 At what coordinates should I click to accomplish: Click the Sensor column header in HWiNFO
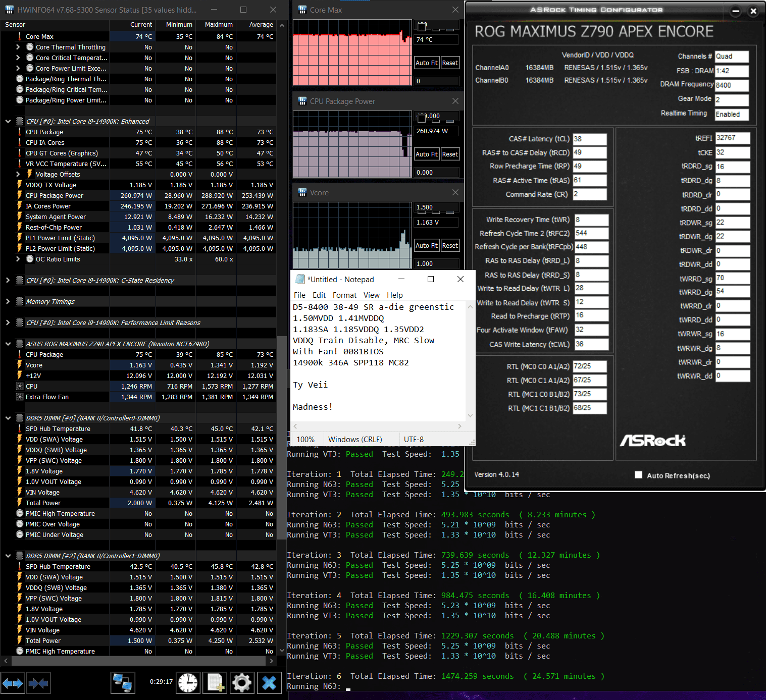click(x=55, y=24)
